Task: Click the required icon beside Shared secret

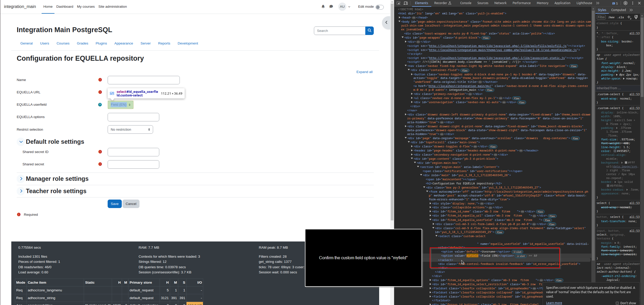Action: 100,164
